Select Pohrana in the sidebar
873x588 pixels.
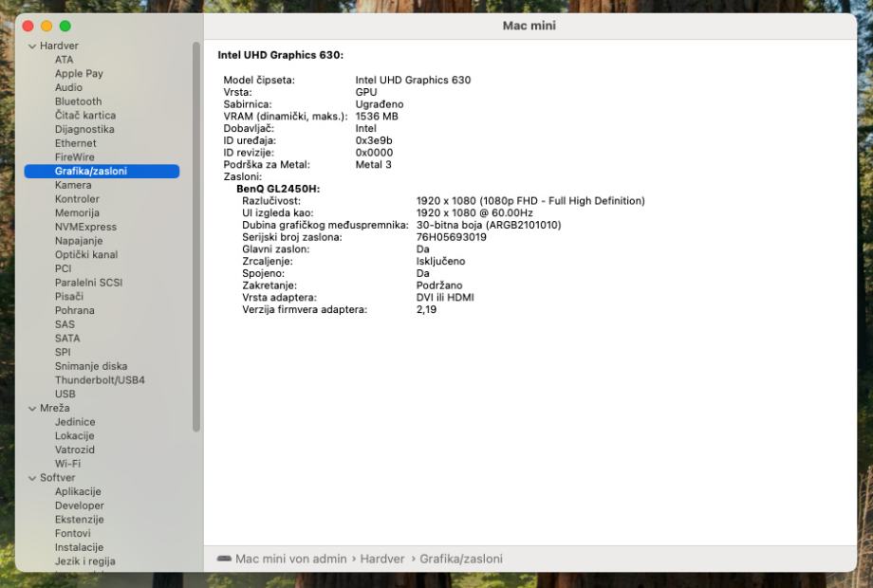point(75,310)
